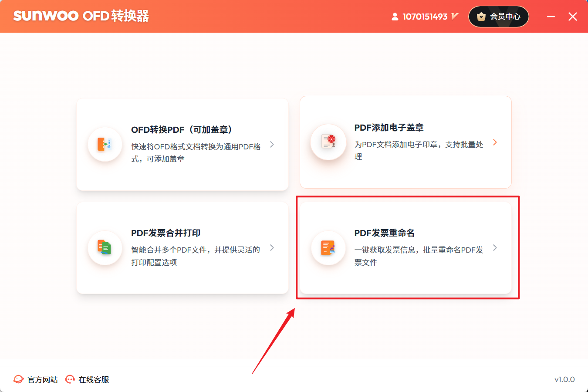Click the account number 1070151493
The width and height of the screenshot is (588, 392).
(x=425, y=17)
